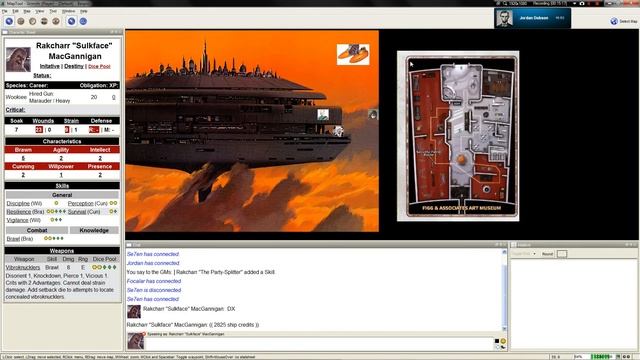Select the white droid token near ship edge
This screenshot has width=640, height=360.
pos(338,131)
